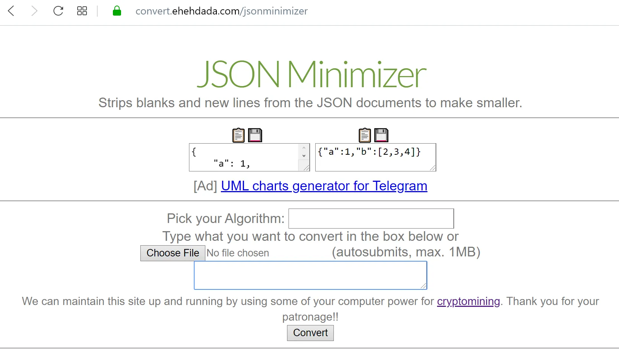The height and width of the screenshot is (364, 619).
Task: Open the UML charts generator for Telegram link
Action: 324,186
